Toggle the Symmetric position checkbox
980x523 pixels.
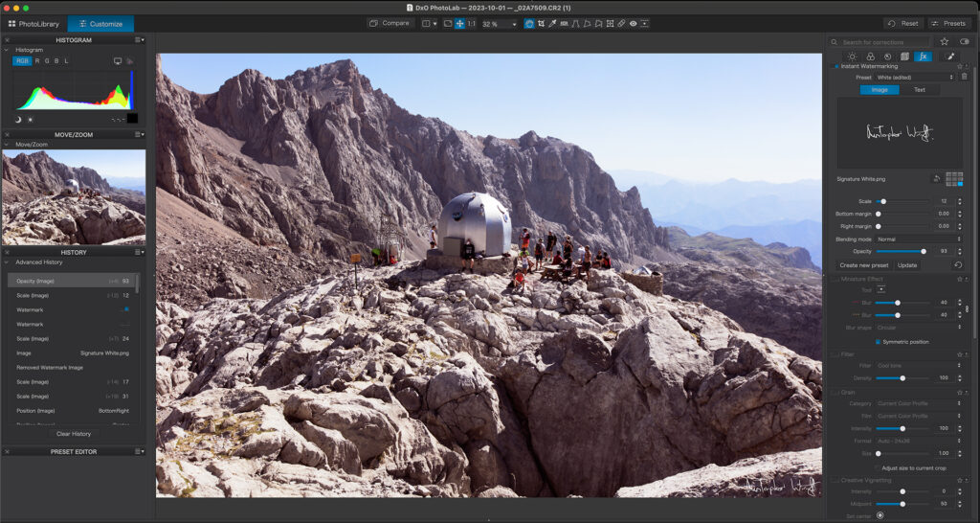click(x=878, y=341)
